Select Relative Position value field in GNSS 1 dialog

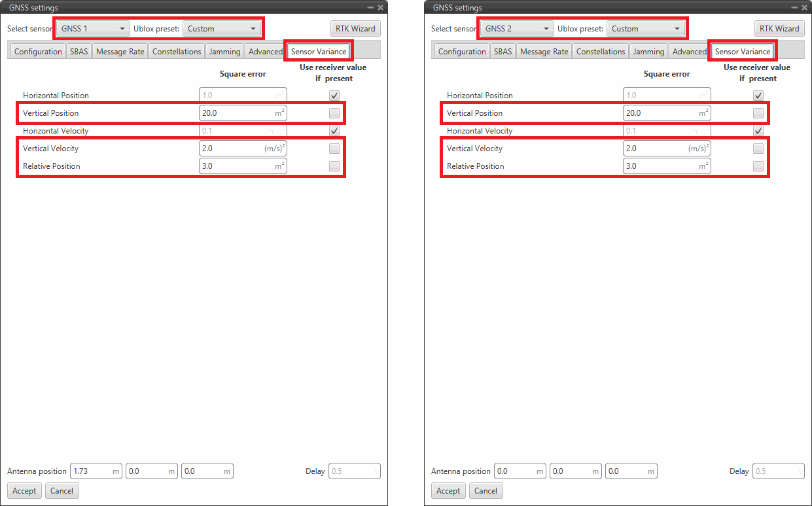click(x=237, y=166)
